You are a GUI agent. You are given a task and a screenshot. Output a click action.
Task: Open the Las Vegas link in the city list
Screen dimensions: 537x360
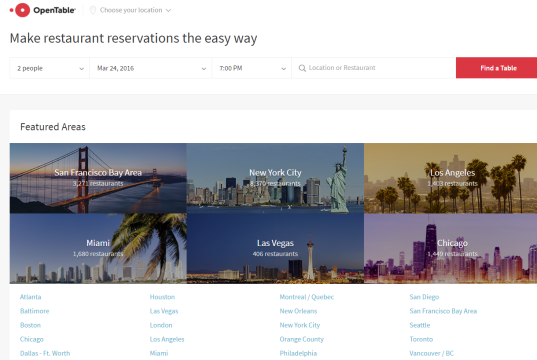point(164,311)
